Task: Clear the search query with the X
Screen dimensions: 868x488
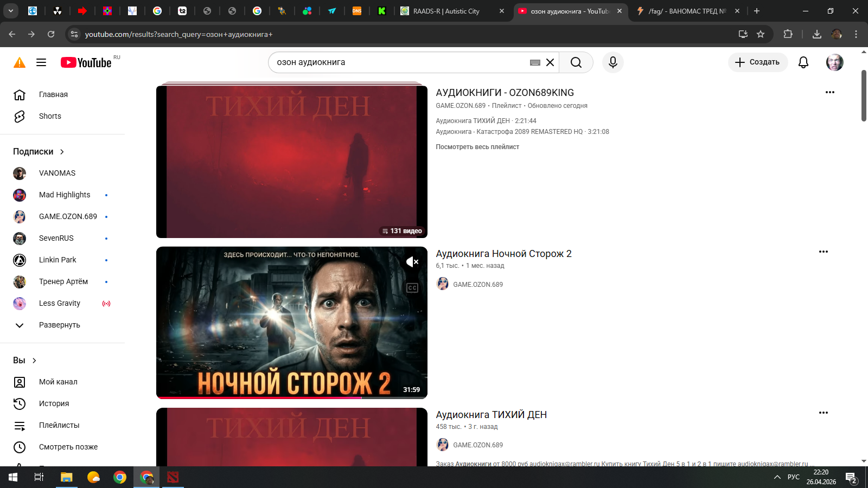Action: pos(550,62)
